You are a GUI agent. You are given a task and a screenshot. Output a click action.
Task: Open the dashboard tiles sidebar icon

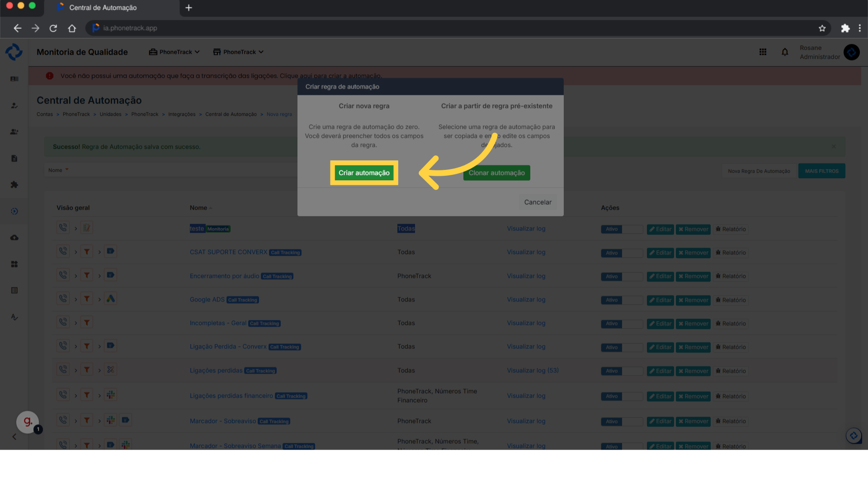point(14,264)
